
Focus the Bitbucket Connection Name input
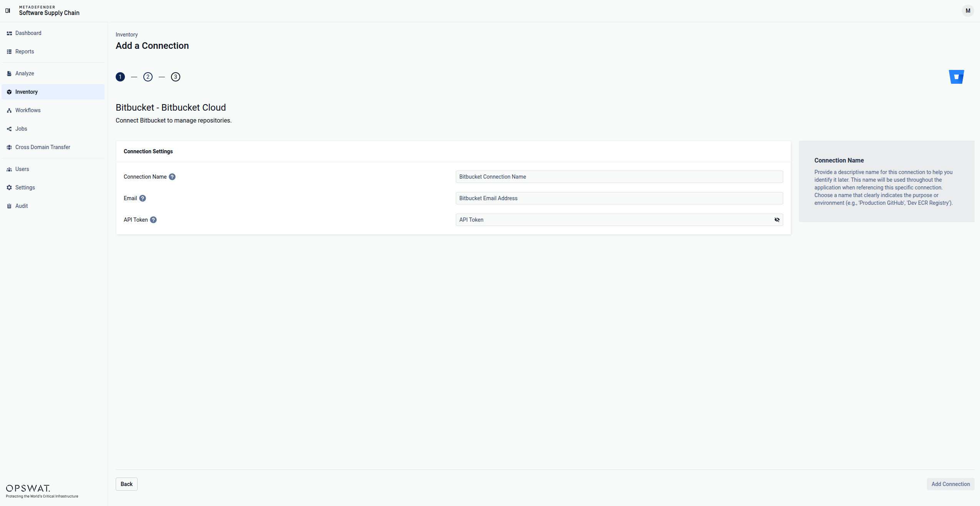(x=619, y=177)
